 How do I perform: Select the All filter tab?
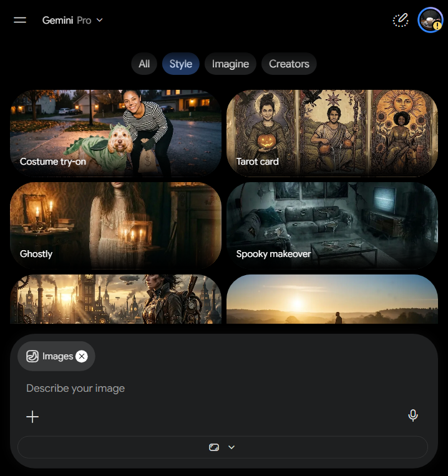(144, 64)
